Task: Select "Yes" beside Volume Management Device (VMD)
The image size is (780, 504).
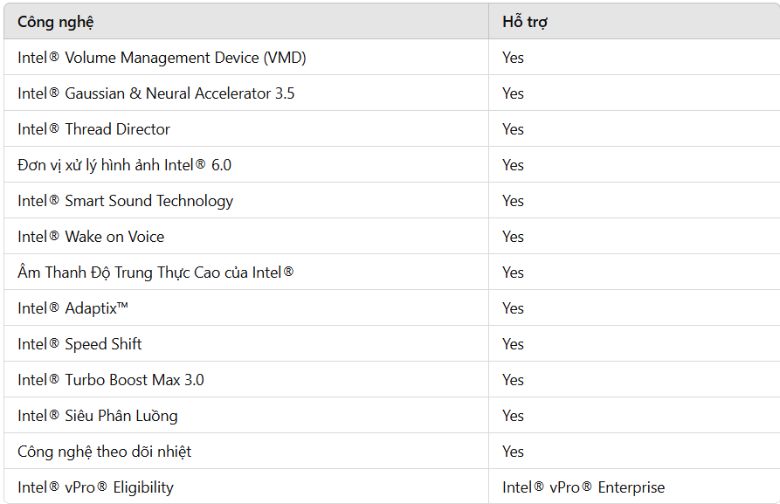Action: pos(513,58)
